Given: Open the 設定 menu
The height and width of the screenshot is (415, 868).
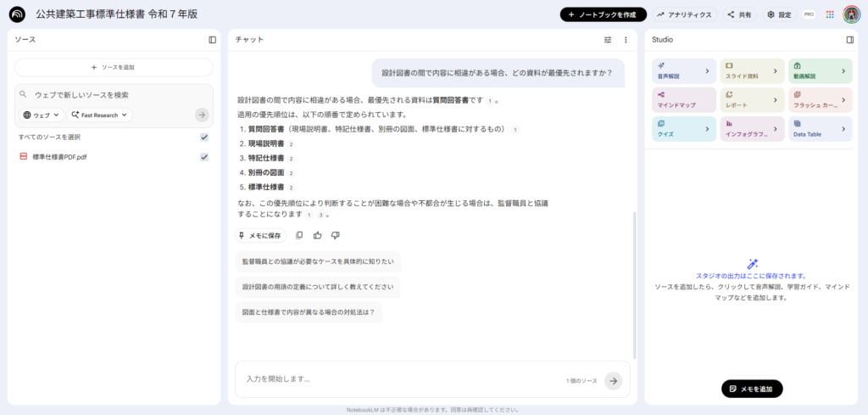Looking at the screenshot, I should coord(778,14).
